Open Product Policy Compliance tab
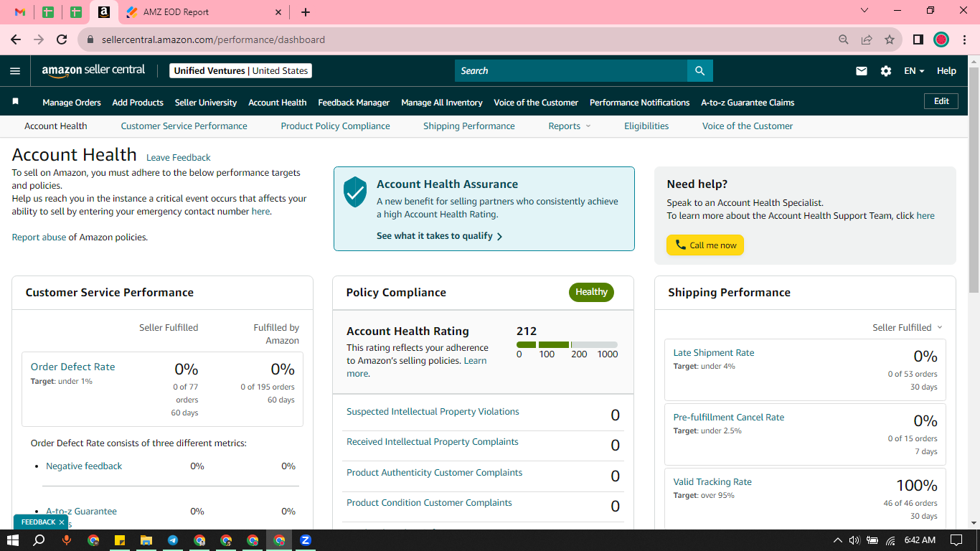Viewport: 980px width, 551px height. (x=335, y=126)
